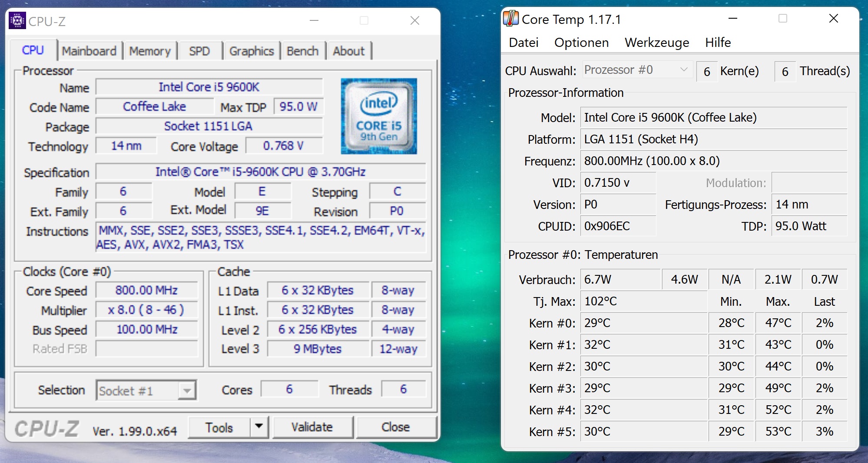Expand the Tools dropdown arrow
The image size is (868, 463).
click(259, 427)
